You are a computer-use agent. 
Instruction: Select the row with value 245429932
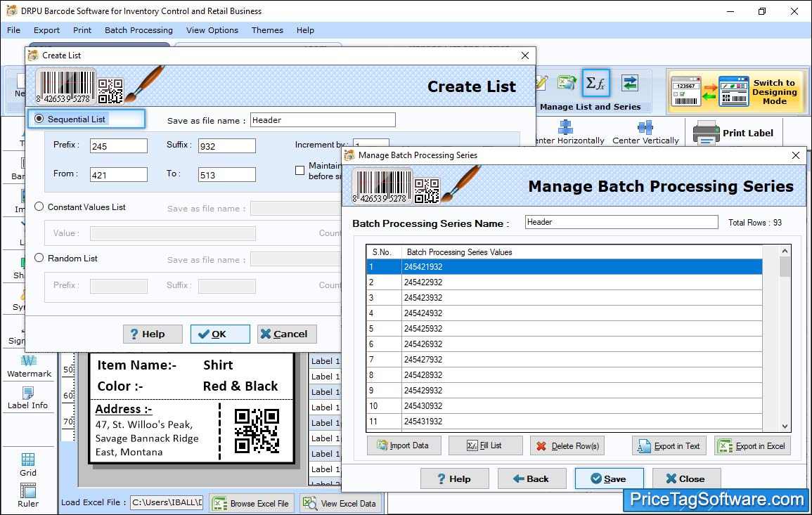tap(565, 390)
